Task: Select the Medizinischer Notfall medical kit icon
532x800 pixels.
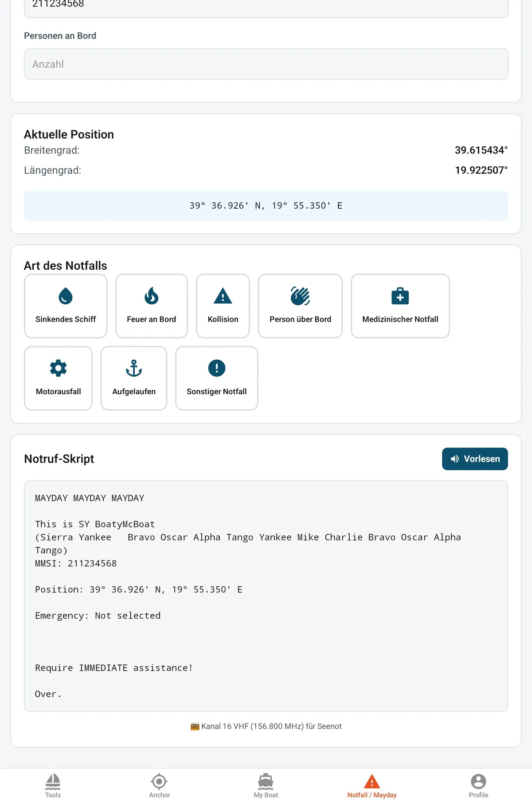Action: [400, 296]
